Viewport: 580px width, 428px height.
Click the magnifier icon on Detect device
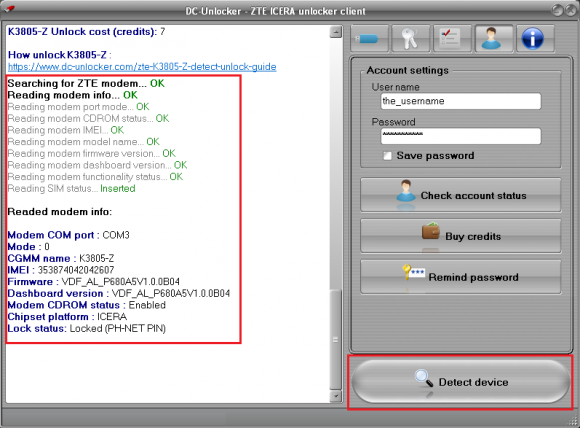tap(424, 379)
